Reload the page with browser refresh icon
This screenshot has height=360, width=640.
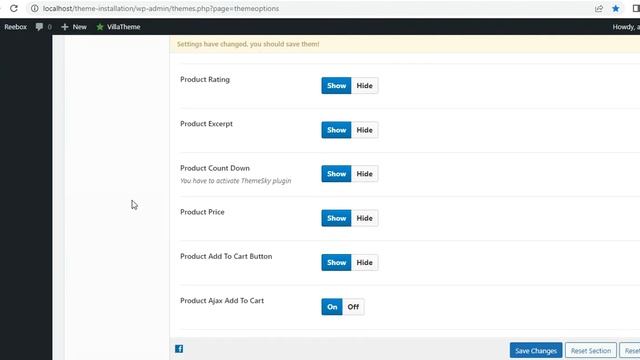tap(14, 8)
